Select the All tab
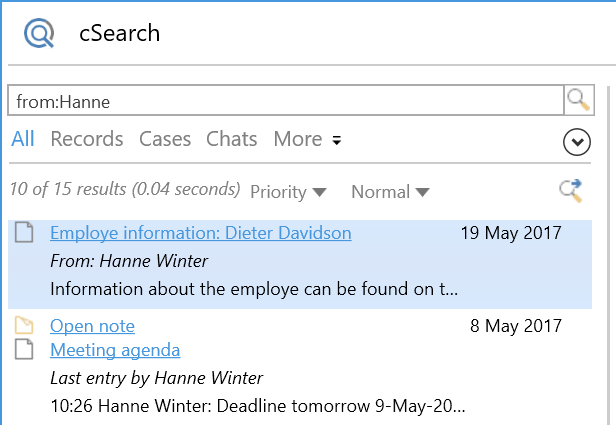616x425 pixels. (23, 140)
